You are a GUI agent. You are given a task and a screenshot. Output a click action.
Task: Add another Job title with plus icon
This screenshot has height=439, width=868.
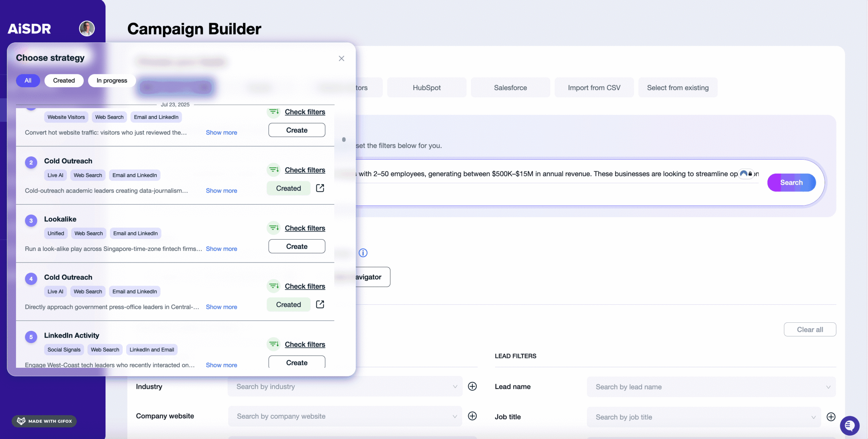click(831, 417)
